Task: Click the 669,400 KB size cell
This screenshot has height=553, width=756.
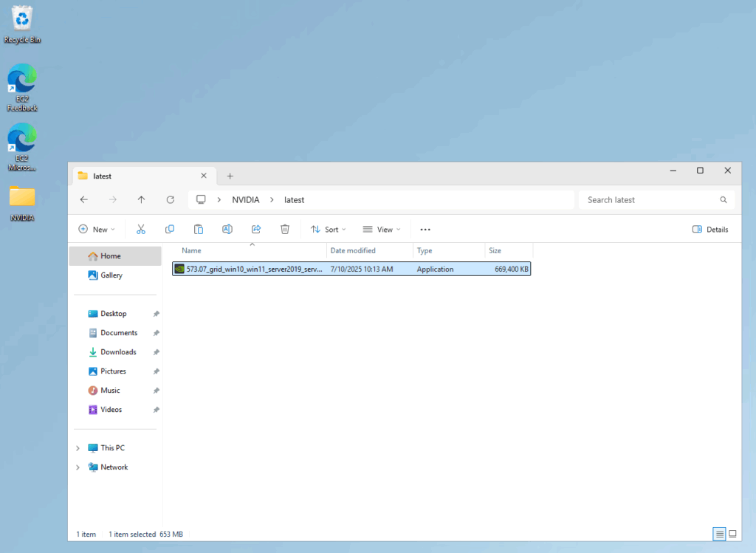Action: click(x=512, y=269)
